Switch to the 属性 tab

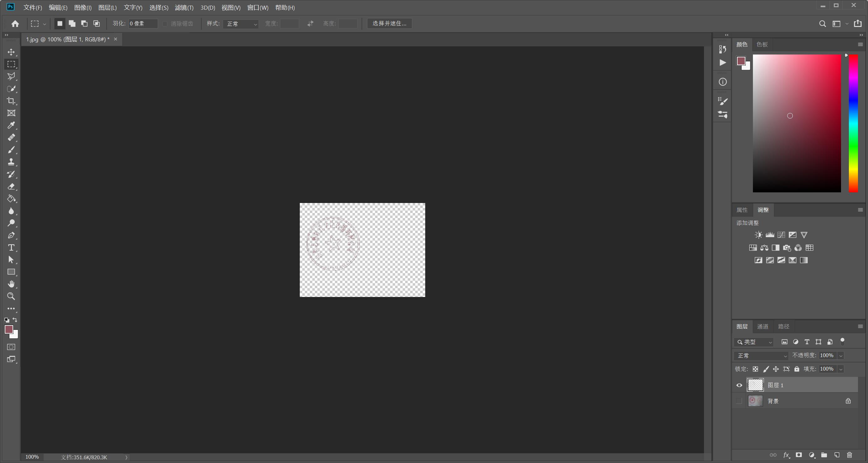tap(742, 210)
